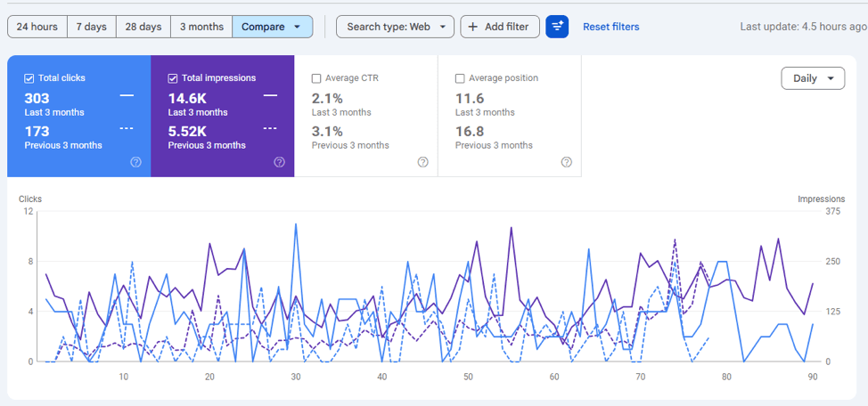Open help icon on Average position card
Image resolution: width=868 pixels, height=406 pixels.
tap(566, 162)
